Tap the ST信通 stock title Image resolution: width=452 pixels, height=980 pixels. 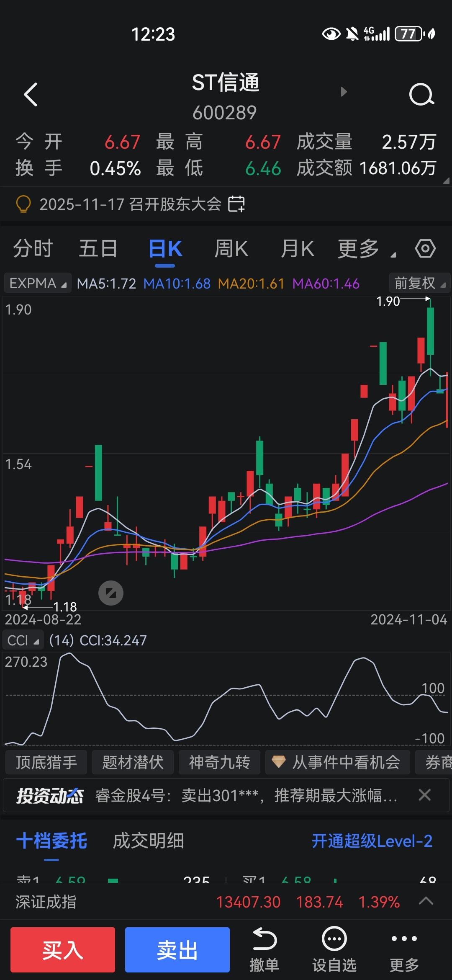[x=226, y=82]
